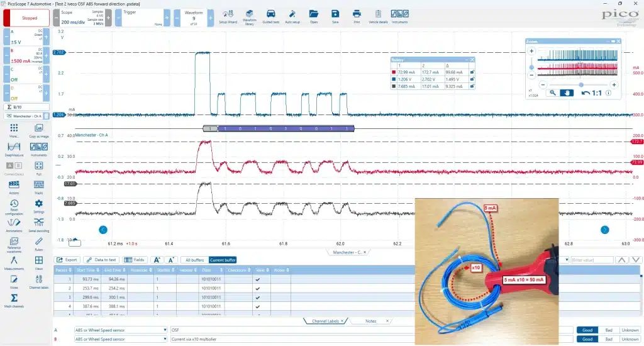Select the Rulers tool

tap(38, 243)
